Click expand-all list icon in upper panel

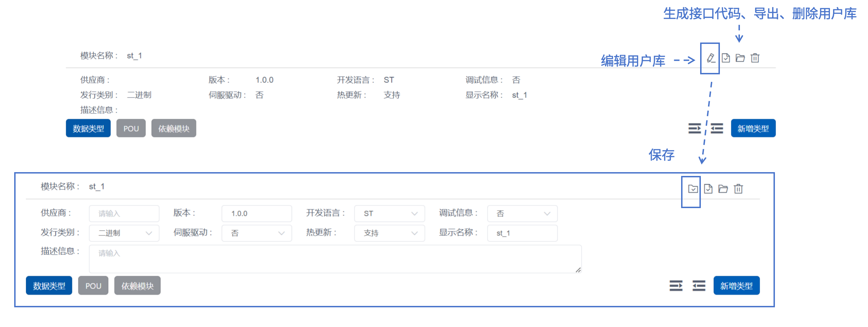694,129
